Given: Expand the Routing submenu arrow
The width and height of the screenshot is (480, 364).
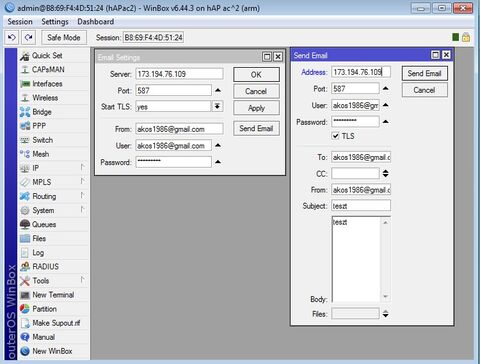Looking at the screenshot, I should click(x=82, y=195).
